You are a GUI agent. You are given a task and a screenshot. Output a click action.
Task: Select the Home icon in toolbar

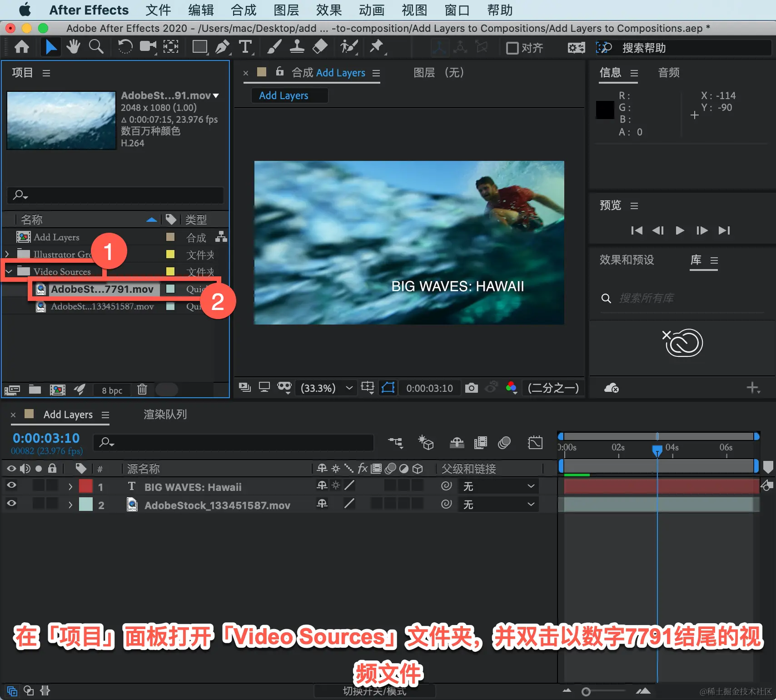[22, 47]
